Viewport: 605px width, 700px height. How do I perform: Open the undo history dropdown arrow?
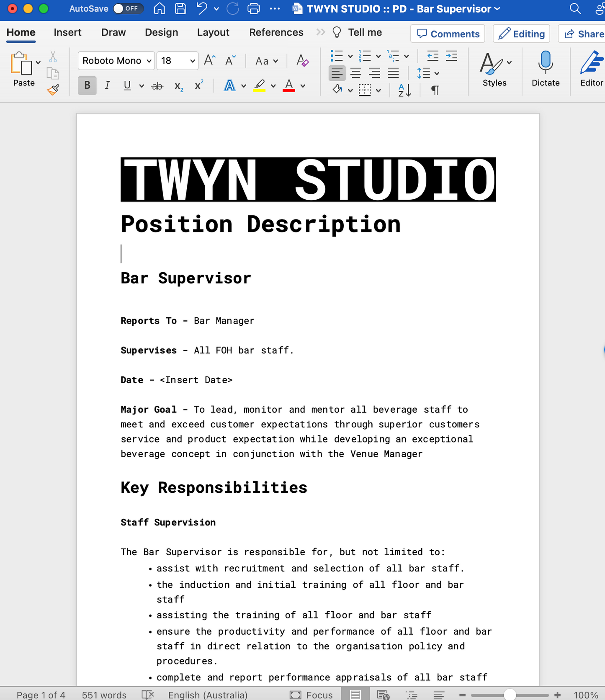click(x=216, y=9)
